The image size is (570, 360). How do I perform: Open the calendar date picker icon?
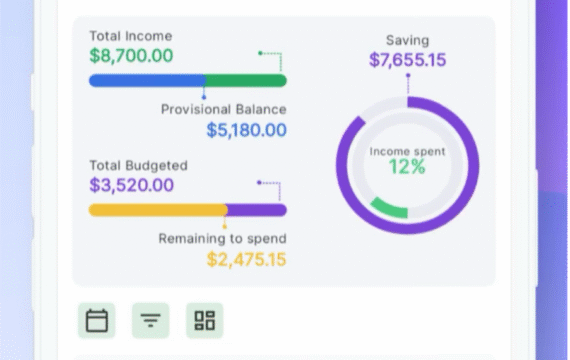(x=97, y=321)
